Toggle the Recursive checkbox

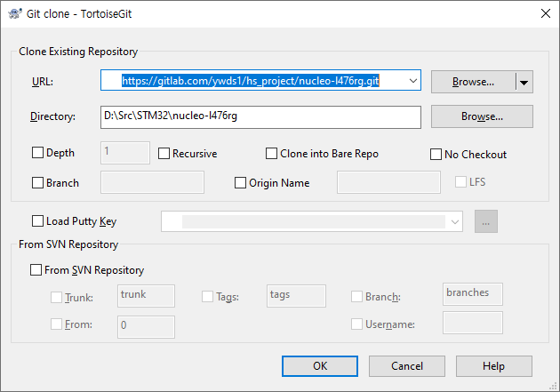(164, 154)
